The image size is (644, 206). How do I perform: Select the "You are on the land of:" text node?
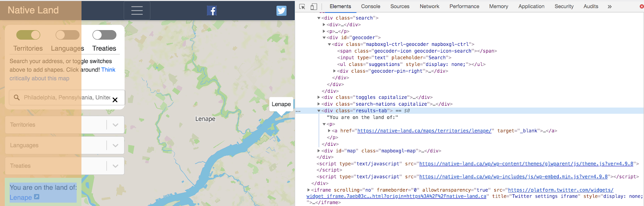point(362,117)
